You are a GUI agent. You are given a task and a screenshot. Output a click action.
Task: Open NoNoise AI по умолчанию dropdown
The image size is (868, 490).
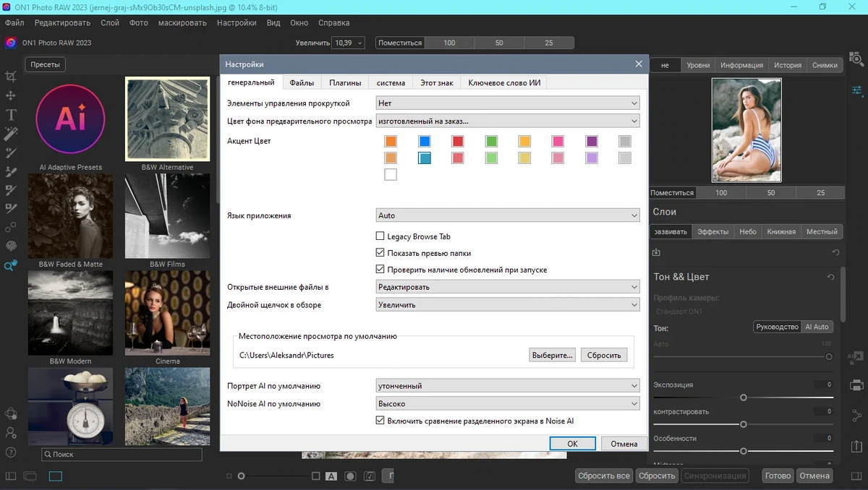point(508,403)
